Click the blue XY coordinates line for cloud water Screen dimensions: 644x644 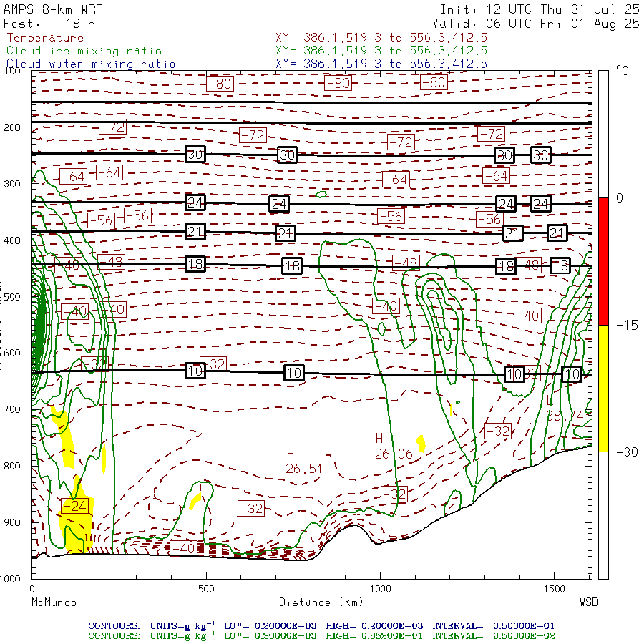(x=381, y=64)
